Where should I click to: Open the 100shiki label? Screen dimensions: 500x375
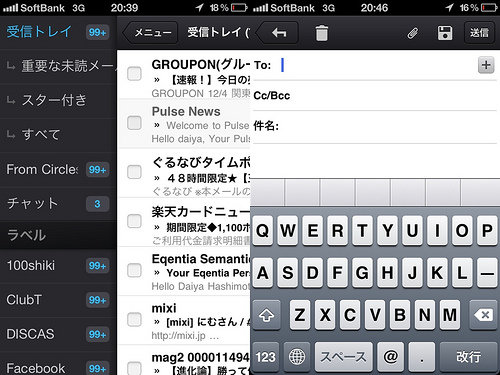pos(58,266)
